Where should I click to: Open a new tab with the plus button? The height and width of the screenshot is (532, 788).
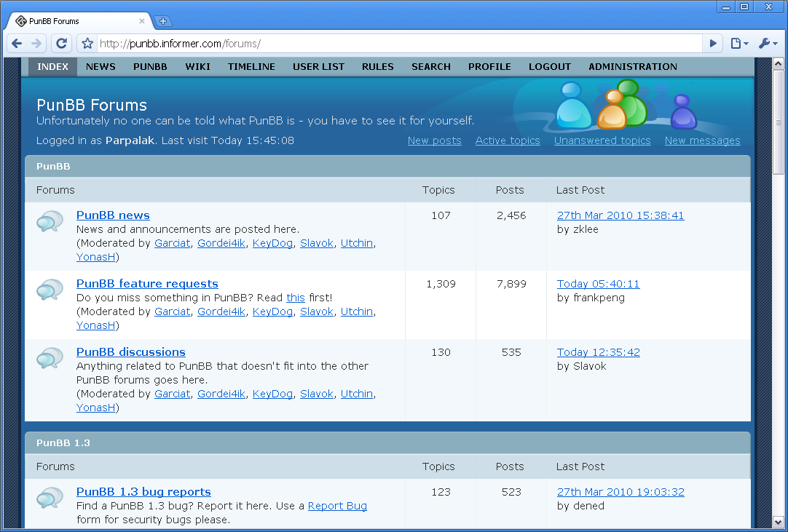(x=163, y=21)
